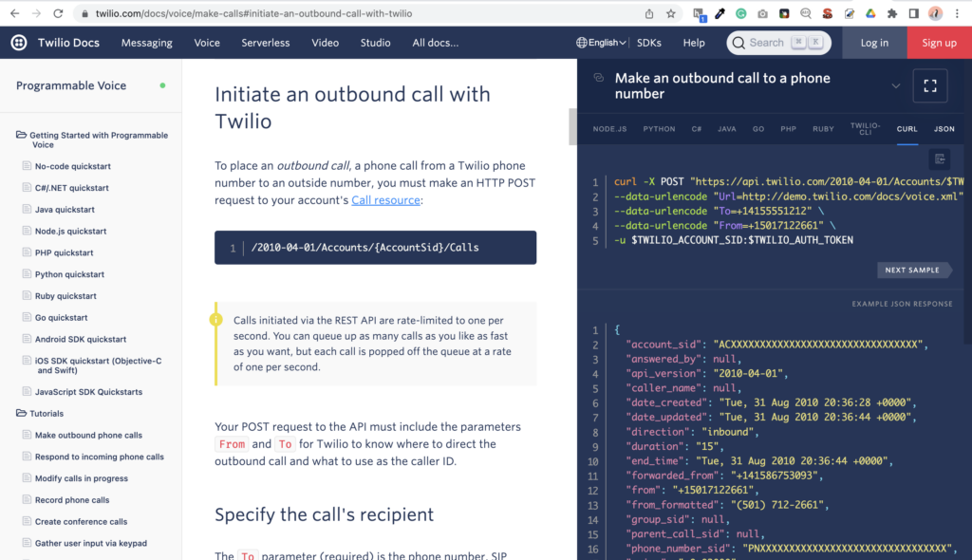Screen dimensions: 972x560
Task: Switch to the PYTHON code tab
Action: [659, 128]
